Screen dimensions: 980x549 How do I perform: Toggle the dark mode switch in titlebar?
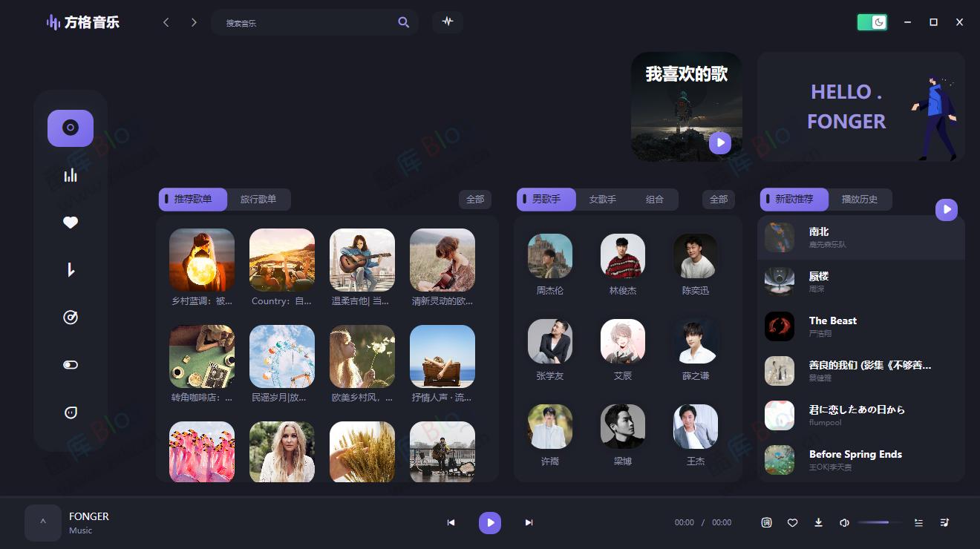tap(872, 22)
